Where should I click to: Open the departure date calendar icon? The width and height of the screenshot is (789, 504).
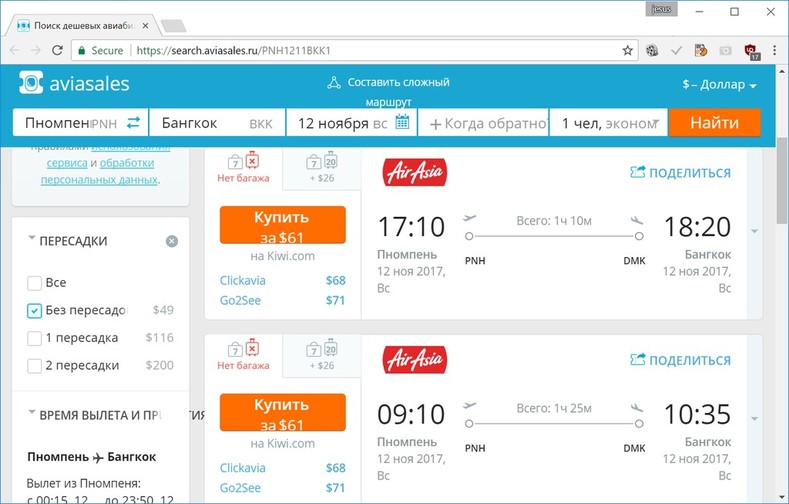[402, 122]
